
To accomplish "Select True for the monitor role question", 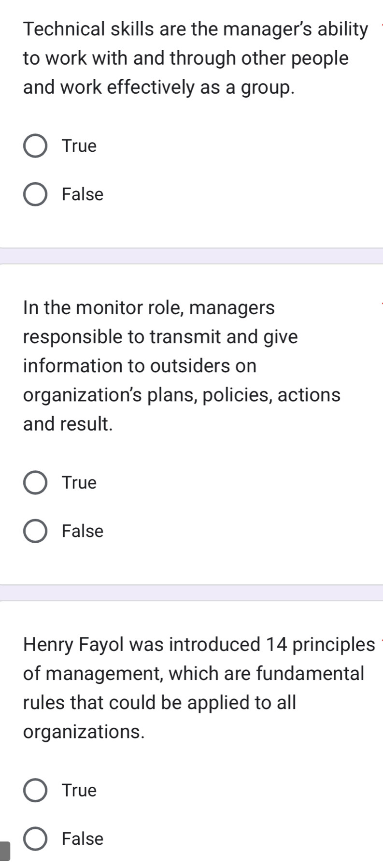I will (34, 482).
